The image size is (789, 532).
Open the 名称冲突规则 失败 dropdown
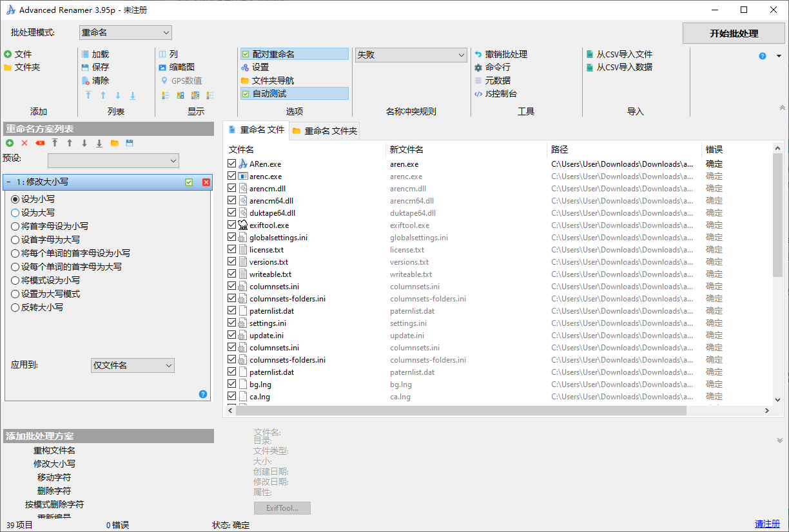(x=411, y=55)
